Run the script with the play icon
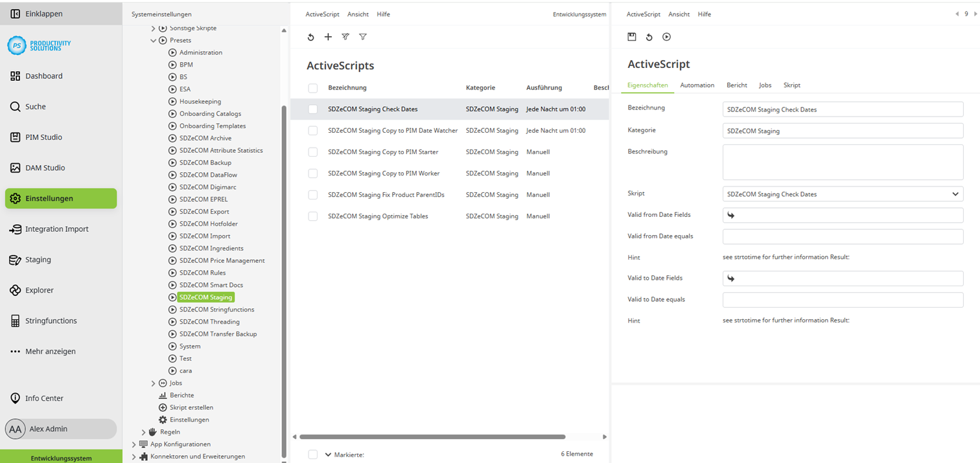Viewport: 980px width, 463px height. point(666,37)
